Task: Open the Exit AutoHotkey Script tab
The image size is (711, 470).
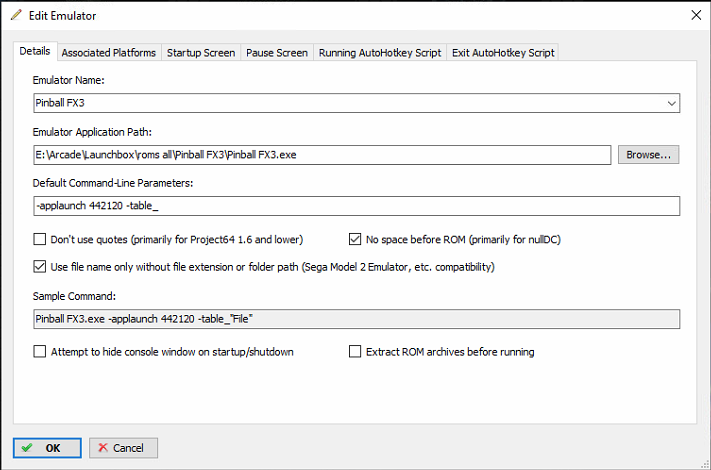Action: (503, 53)
